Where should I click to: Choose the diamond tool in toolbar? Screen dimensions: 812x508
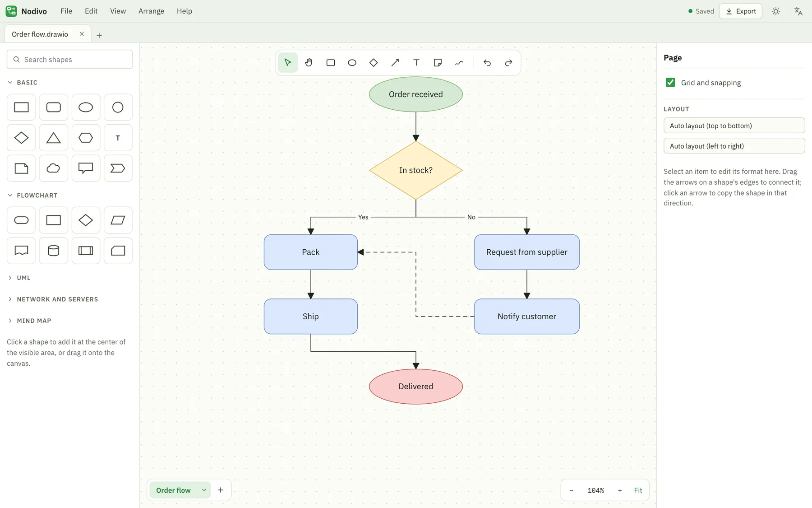[x=374, y=63]
